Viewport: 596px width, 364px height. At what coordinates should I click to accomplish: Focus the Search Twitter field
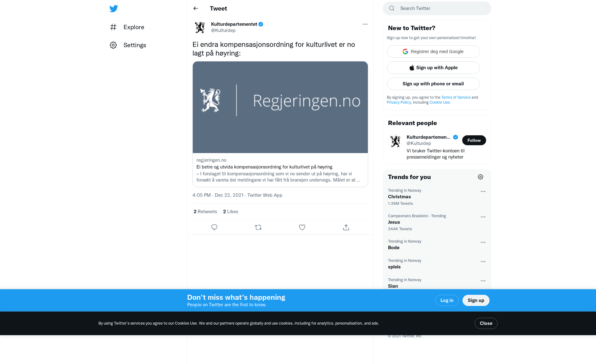(x=437, y=8)
